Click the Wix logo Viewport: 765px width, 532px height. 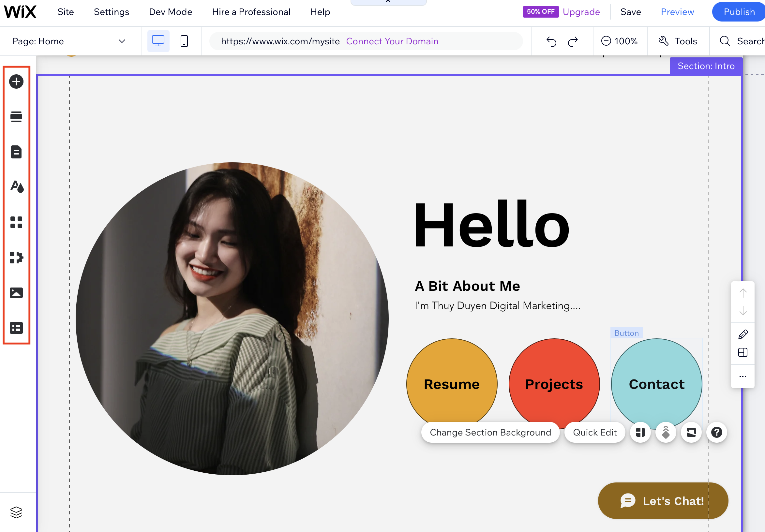tap(20, 12)
